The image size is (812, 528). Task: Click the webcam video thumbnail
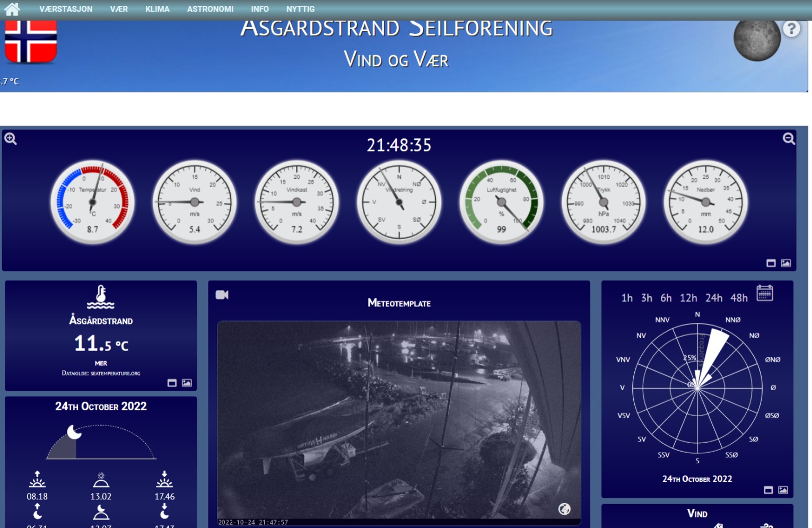(x=399, y=421)
